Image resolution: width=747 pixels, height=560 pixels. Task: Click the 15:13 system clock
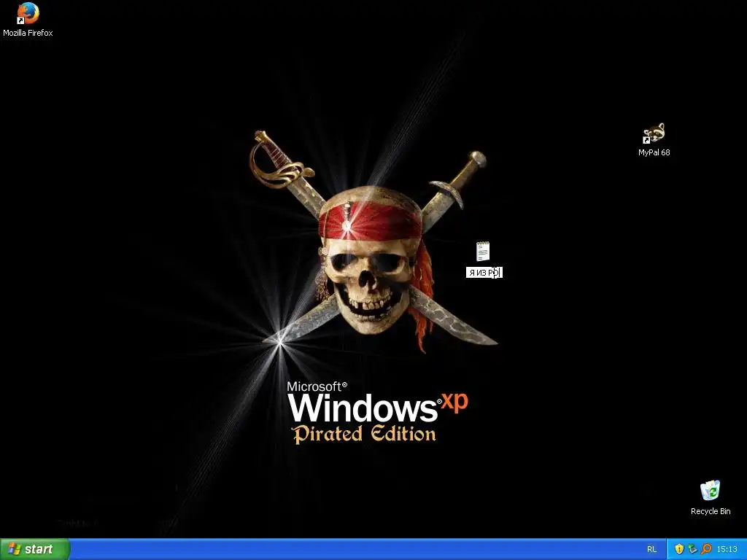pos(727,550)
